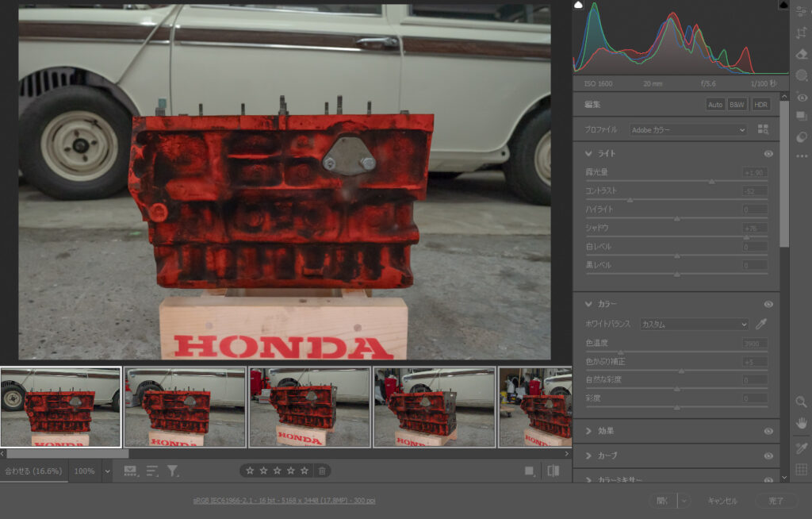Click the B&W conversion button

[737, 104]
